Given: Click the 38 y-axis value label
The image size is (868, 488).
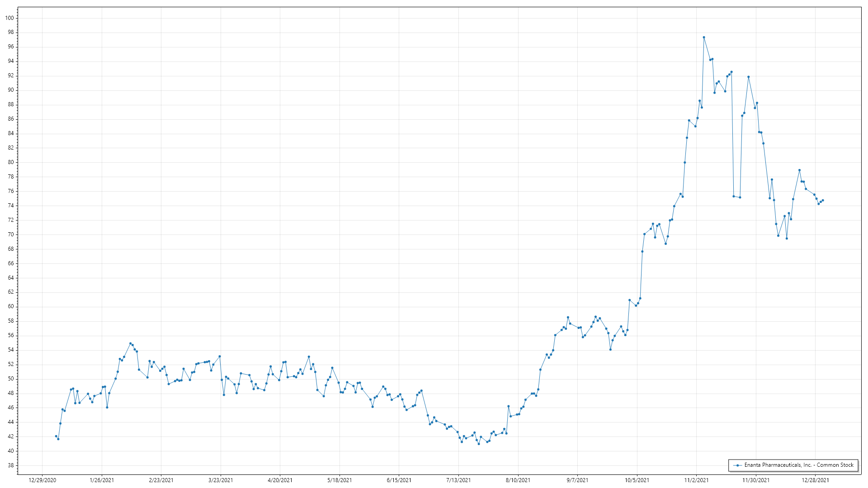Looking at the screenshot, I should point(11,465).
